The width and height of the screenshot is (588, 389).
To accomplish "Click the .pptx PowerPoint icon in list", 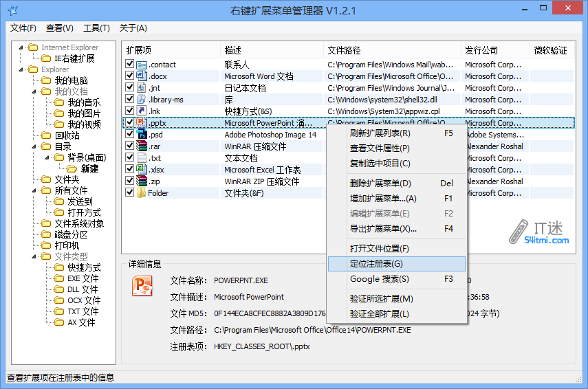I will (142, 123).
